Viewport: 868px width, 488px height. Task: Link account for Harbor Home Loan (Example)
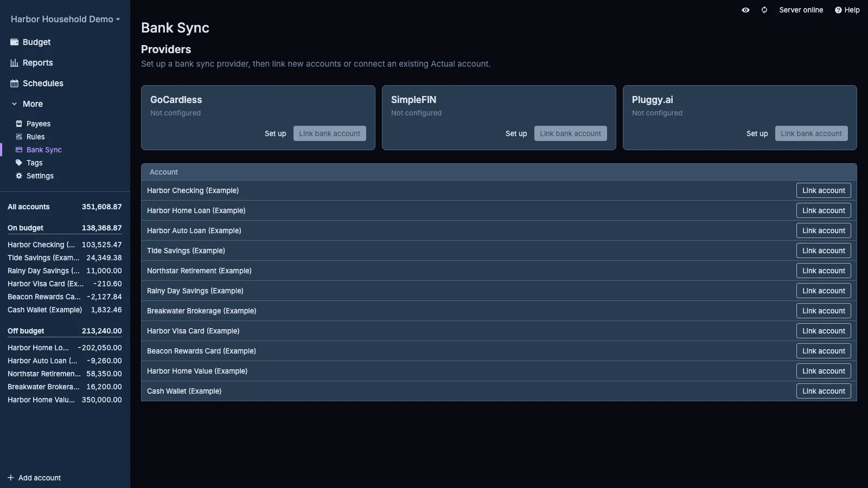point(824,210)
